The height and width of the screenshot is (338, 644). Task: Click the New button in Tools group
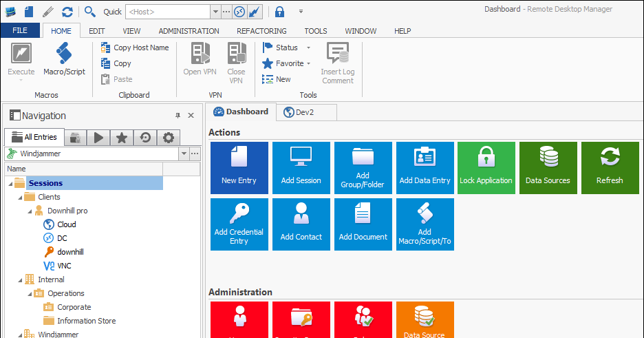[x=277, y=79]
